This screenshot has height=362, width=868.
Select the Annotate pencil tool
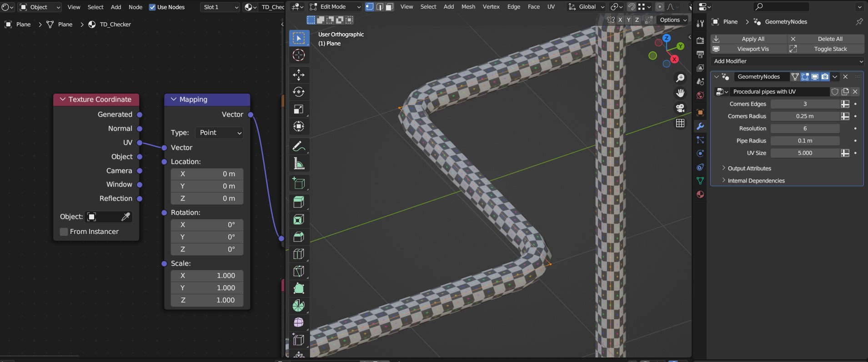pos(299,146)
